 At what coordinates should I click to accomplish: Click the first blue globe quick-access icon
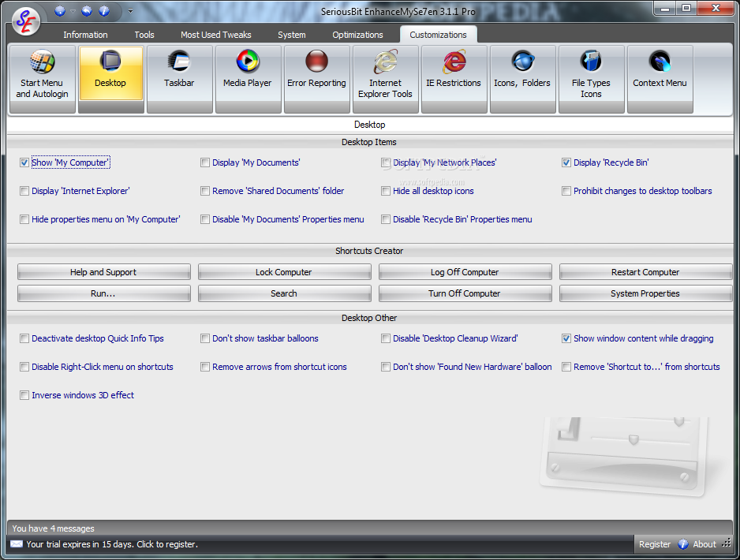(x=59, y=11)
